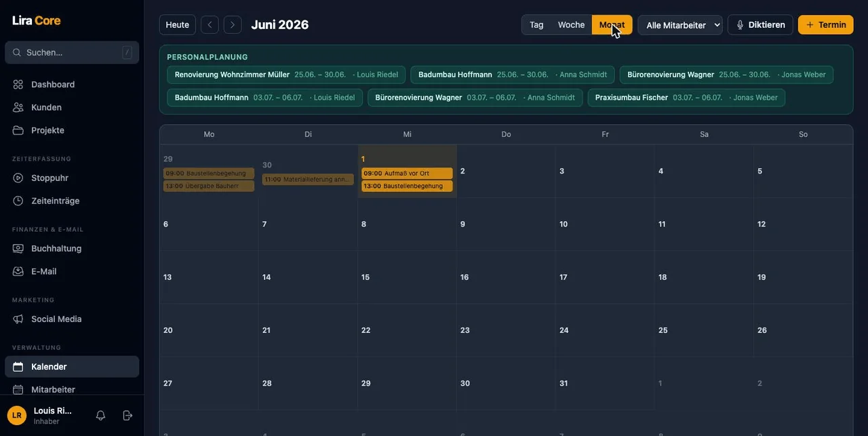Viewport: 868px width, 436px height.
Task: Open Zeiteinträge in the sidebar
Action: tap(72, 201)
